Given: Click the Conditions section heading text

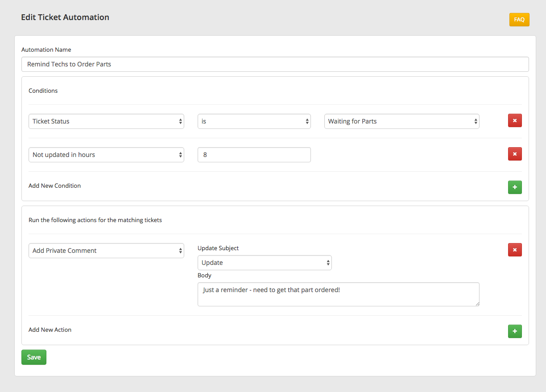Looking at the screenshot, I should 43,91.
